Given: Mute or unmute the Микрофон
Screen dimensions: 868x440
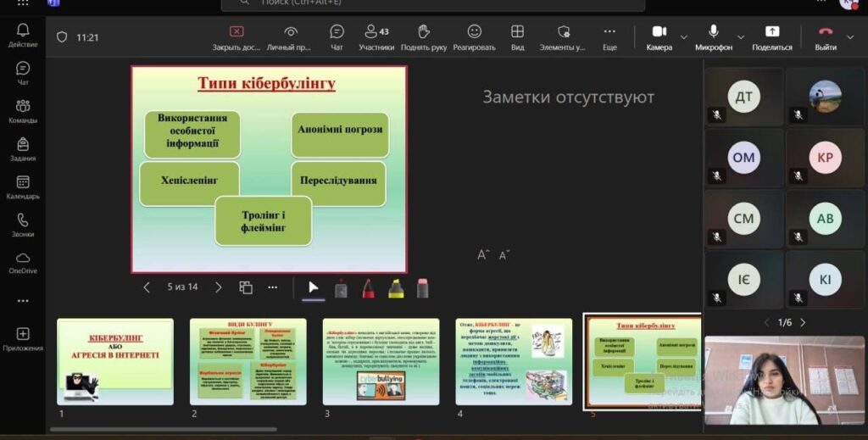Looking at the screenshot, I should click(714, 37).
